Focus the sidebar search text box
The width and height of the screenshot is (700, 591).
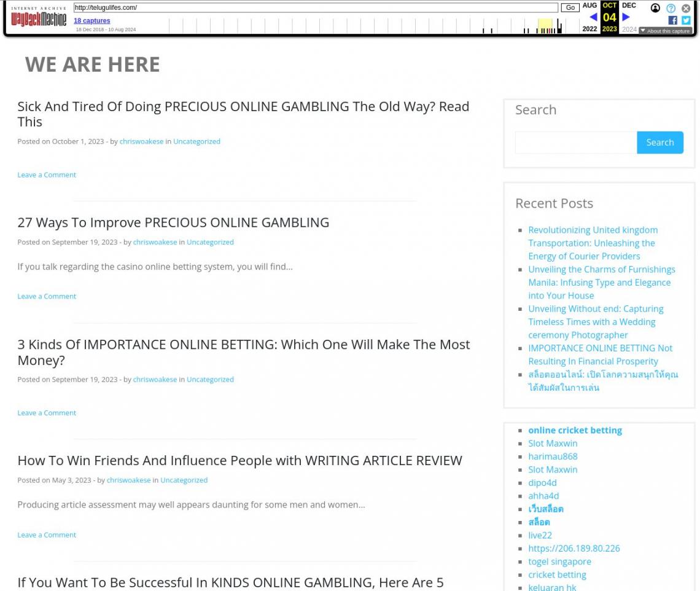click(x=575, y=143)
